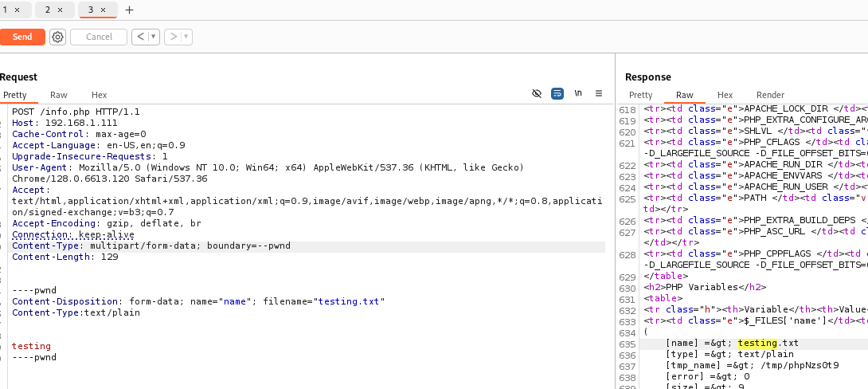Image resolution: width=868 pixels, height=389 pixels.
Task: Toggle line wrap in request editor
Action: (557, 93)
